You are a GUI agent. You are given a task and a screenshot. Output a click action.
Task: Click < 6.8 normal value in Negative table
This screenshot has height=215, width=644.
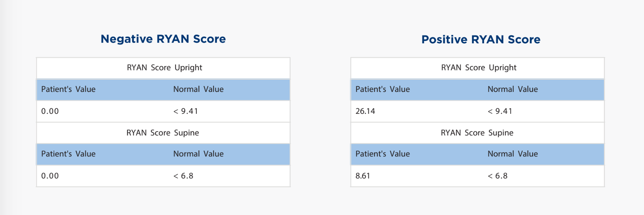[x=183, y=176]
